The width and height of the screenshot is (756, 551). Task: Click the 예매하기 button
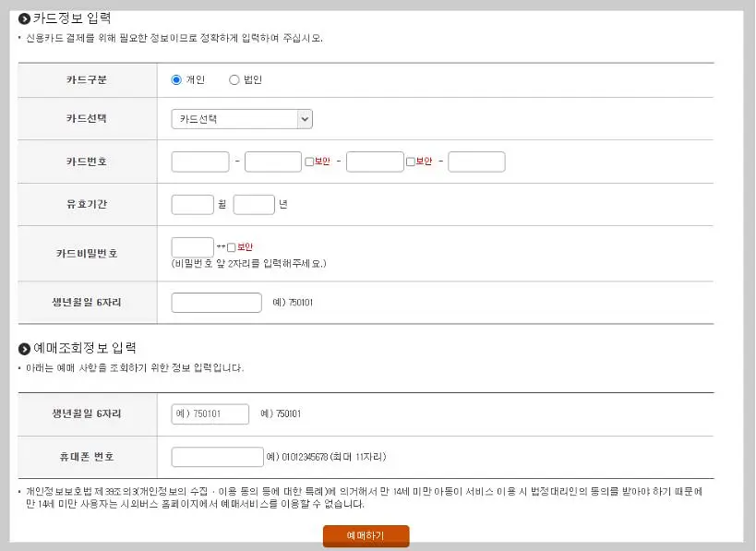(x=366, y=535)
